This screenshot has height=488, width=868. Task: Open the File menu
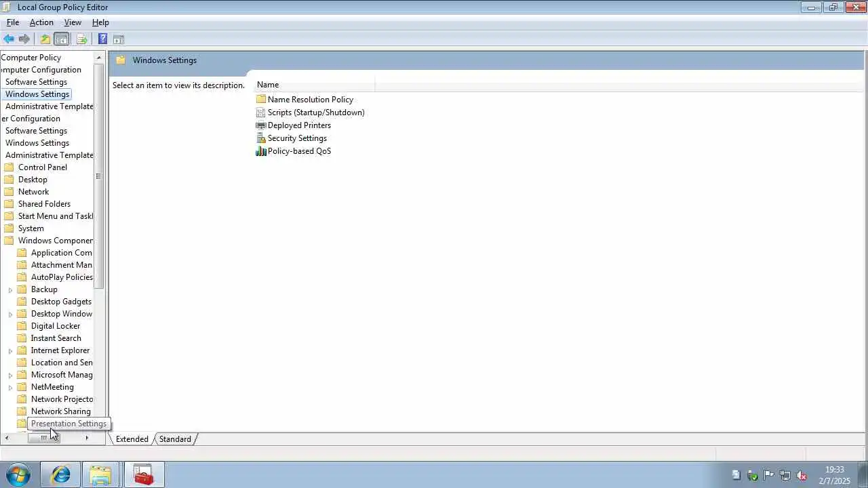(x=13, y=22)
